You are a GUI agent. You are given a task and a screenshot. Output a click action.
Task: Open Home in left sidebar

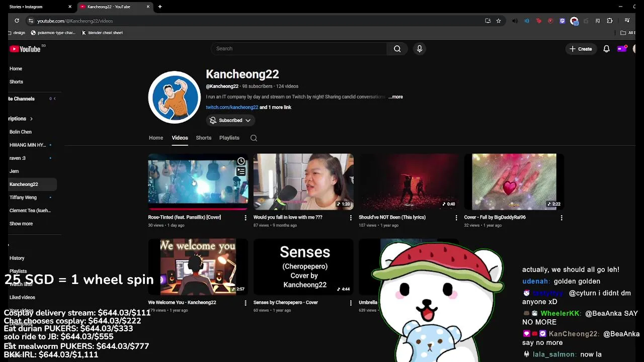(x=16, y=68)
